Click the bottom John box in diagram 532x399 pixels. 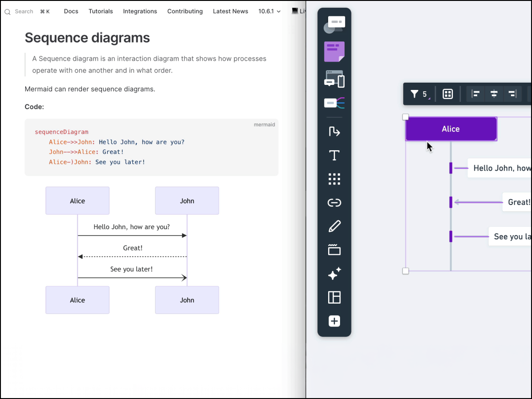pos(187,300)
